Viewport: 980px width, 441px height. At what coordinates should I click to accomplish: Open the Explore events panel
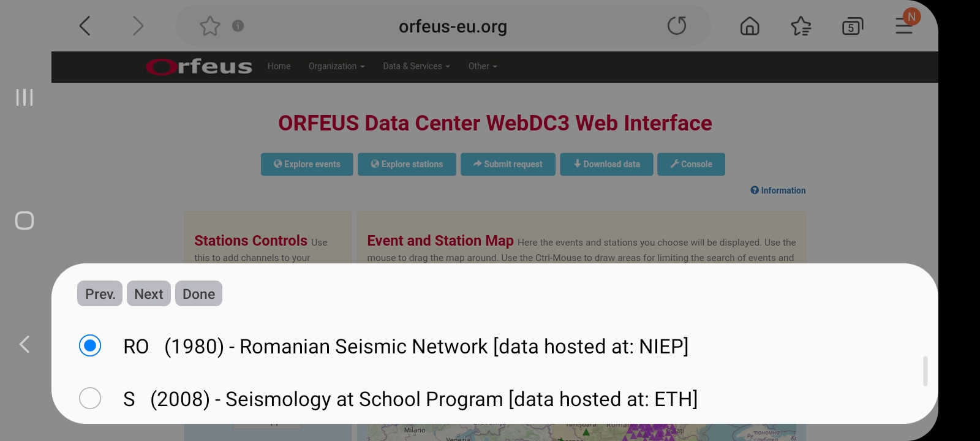306,164
